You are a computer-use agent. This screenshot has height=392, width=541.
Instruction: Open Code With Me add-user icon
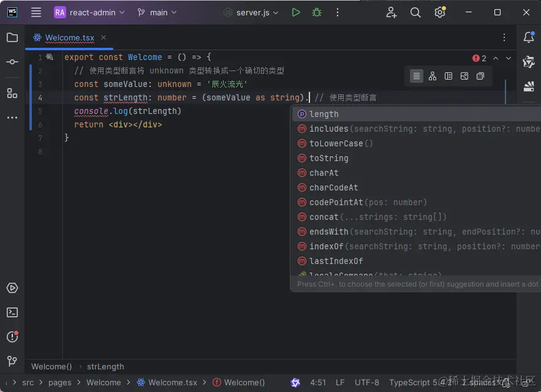click(392, 12)
